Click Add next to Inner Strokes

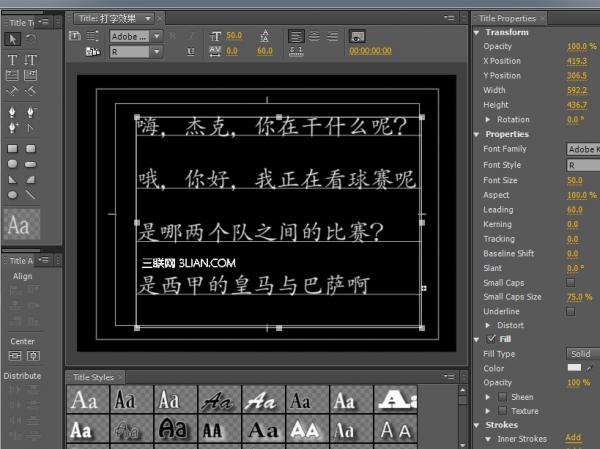click(x=573, y=437)
